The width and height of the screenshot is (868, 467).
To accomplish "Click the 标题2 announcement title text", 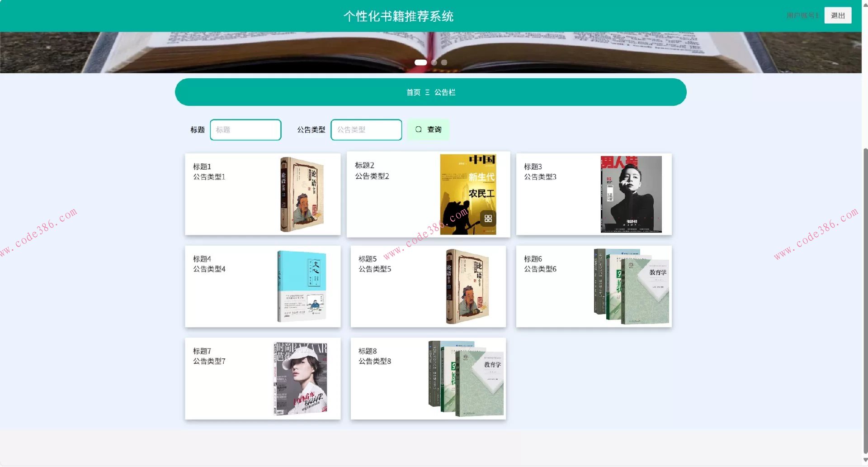I will click(x=364, y=165).
